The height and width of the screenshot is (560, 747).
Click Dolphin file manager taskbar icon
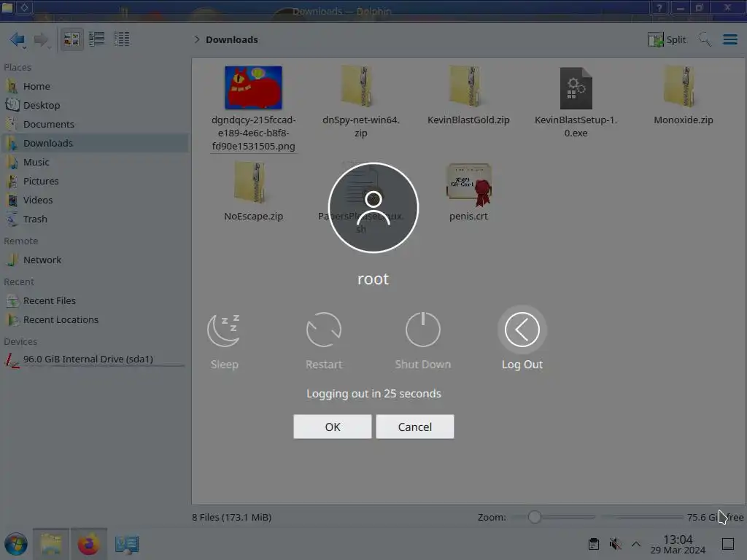point(51,544)
